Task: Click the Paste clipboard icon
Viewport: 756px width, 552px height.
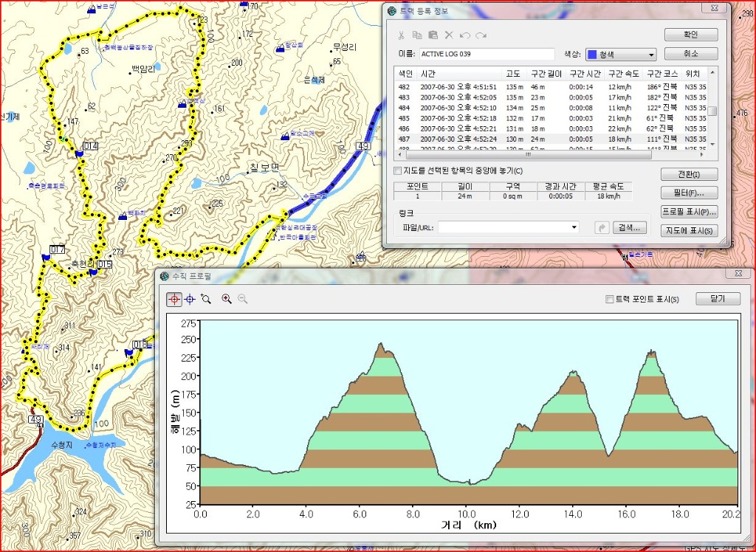Action: [x=433, y=35]
